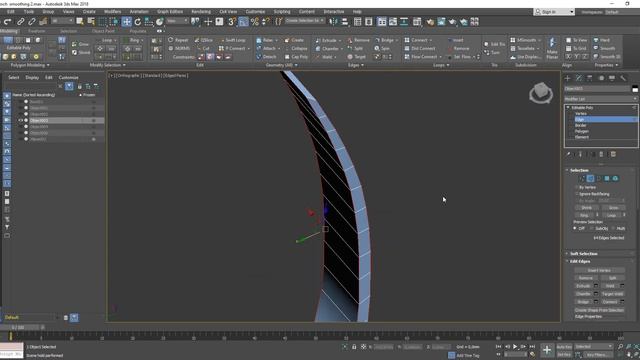Open the Graph Editors menu
The width and height of the screenshot is (640, 360).
tap(170, 12)
